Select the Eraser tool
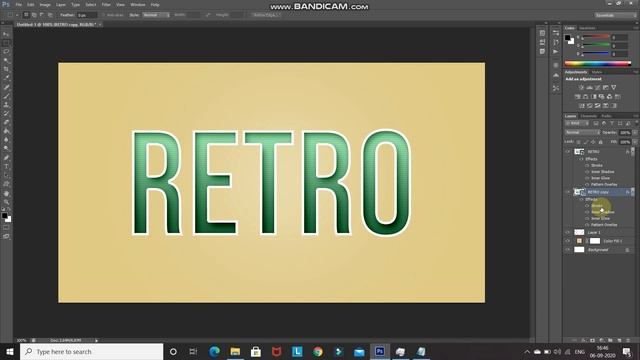 pos(6,122)
